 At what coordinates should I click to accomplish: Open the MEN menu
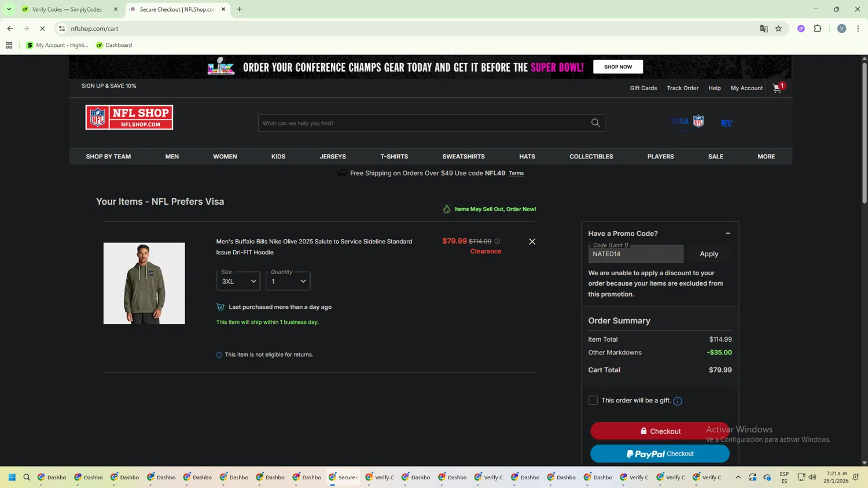[172, 156]
